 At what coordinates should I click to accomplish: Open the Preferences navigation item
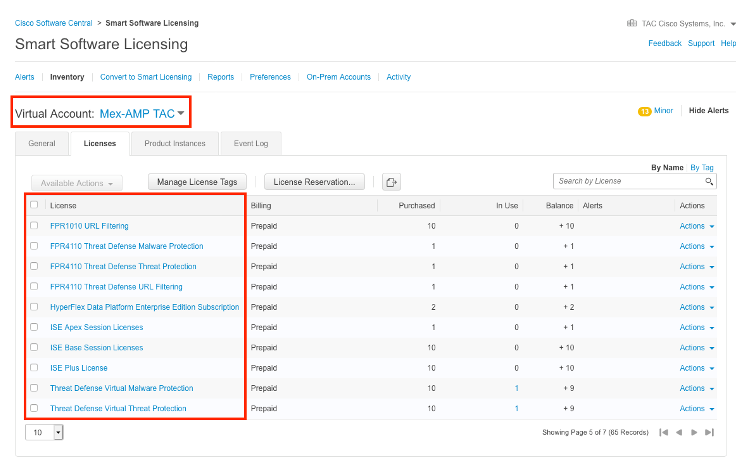click(270, 77)
